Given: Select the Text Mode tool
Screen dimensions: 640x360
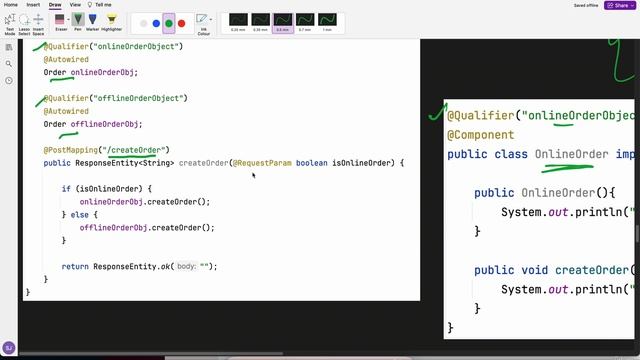Looking at the screenshot, I should point(10,24).
